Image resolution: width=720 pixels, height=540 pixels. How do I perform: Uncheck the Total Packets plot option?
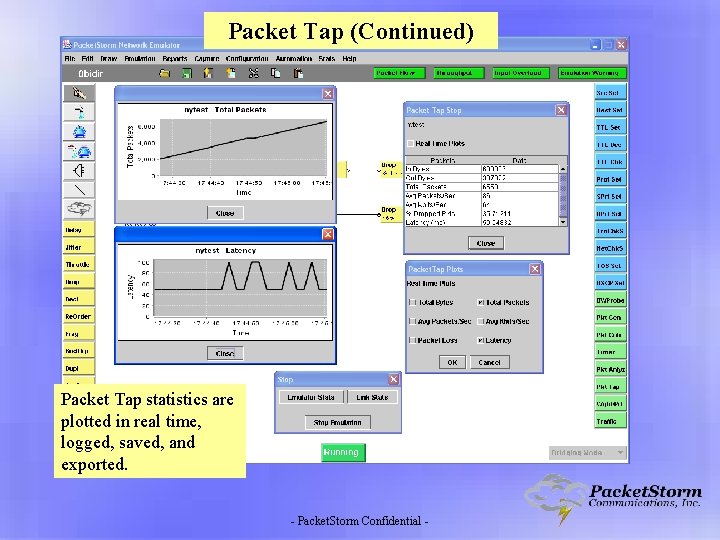[480, 302]
